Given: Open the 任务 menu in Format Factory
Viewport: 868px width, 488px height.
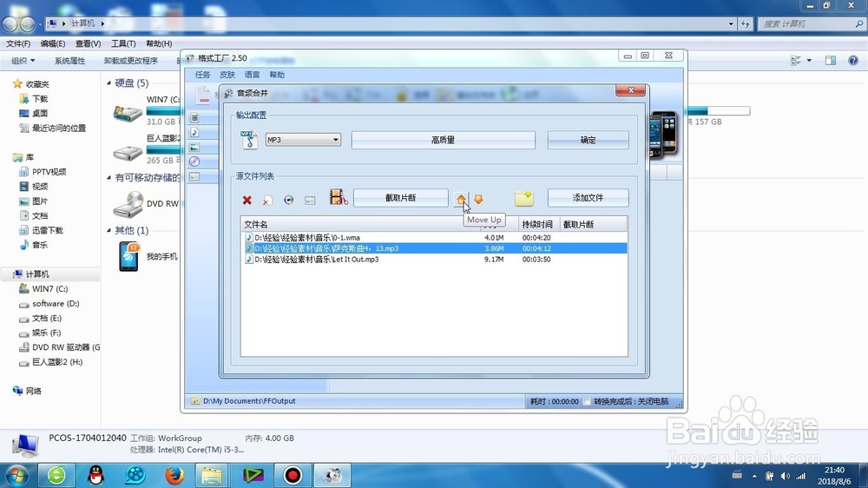Looking at the screenshot, I should (202, 75).
